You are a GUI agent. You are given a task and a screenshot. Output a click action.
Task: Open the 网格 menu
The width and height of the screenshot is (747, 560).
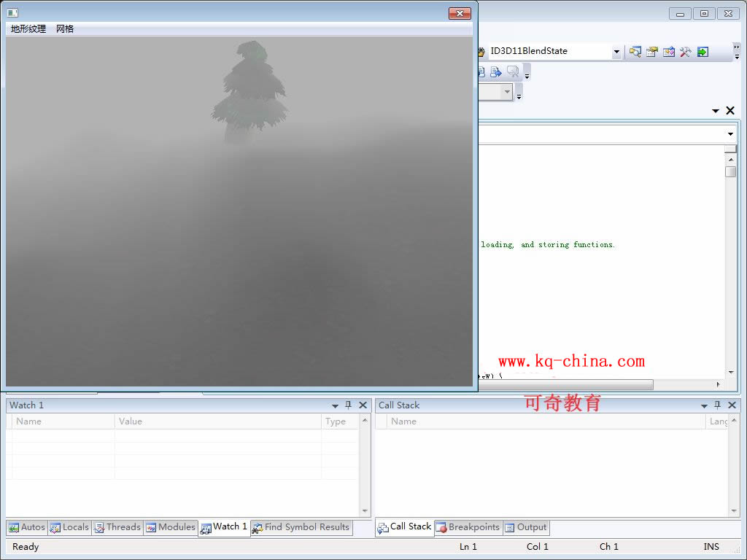pyautogui.click(x=65, y=29)
